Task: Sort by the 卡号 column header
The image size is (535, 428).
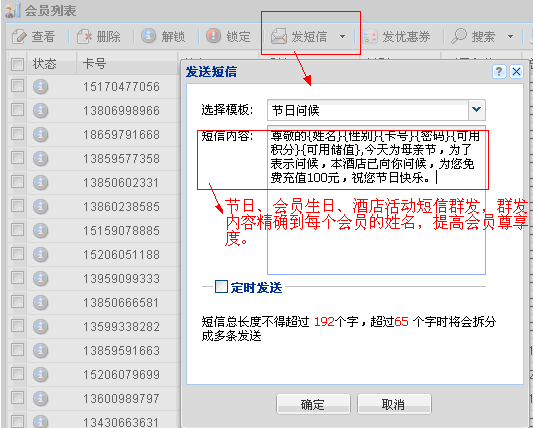Action: point(94,63)
